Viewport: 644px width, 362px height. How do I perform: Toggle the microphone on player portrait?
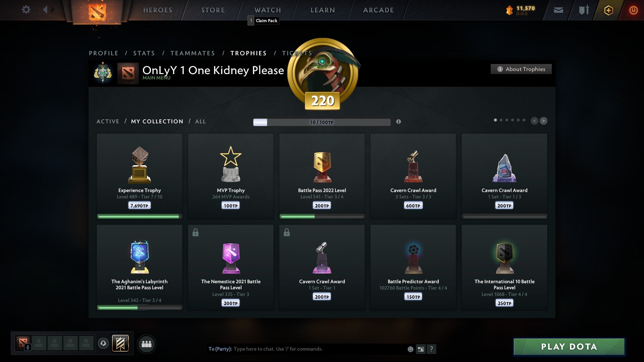click(x=28, y=347)
